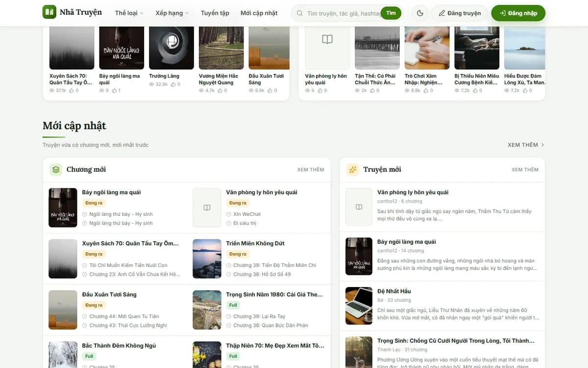This screenshot has height=368, width=588.
Task: Click the Tìm search button
Action: [x=391, y=13]
